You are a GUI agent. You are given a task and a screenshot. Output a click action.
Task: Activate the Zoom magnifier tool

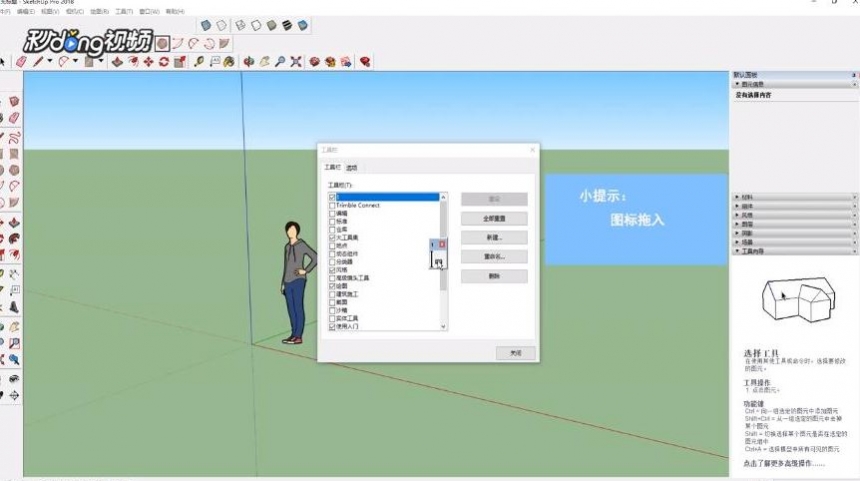tap(280, 62)
